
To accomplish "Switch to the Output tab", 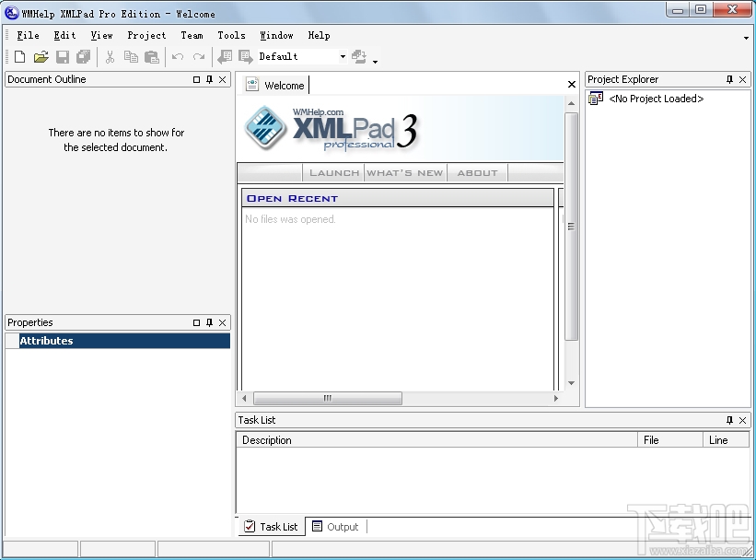I will (x=336, y=527).
